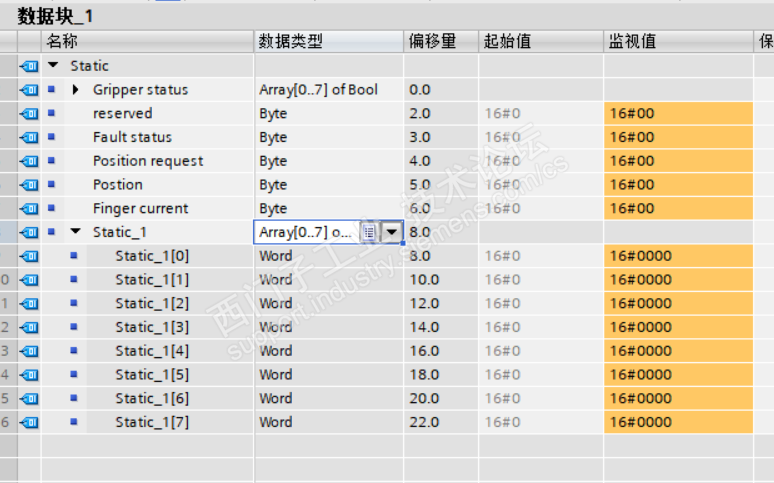
Task: Collapse the Static root tree node
Action: (x=53, y=65)
